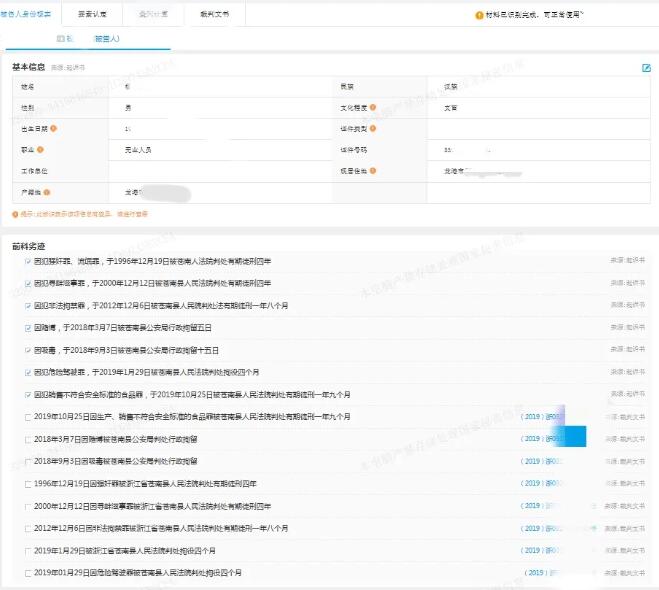Check the unchecked 2018年9月3日 因吸毒 record
The image size is (659, 590).
pos(28,461)
